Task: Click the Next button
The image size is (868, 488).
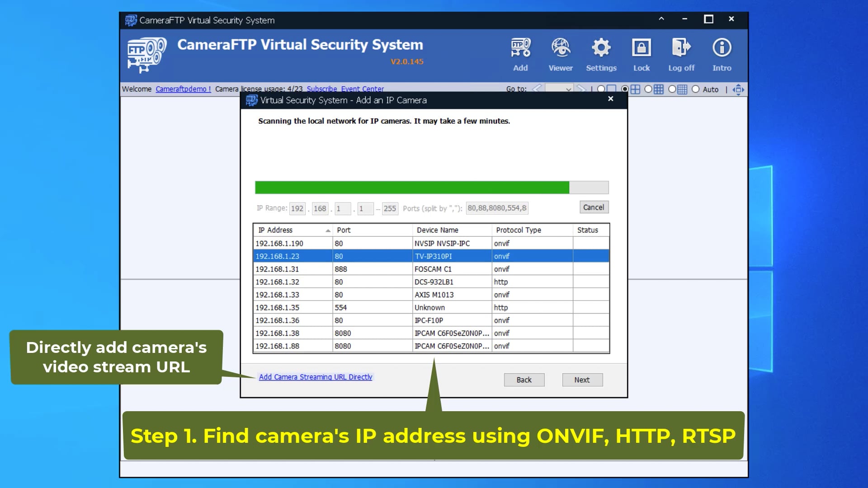Action: tap(582, 380)
